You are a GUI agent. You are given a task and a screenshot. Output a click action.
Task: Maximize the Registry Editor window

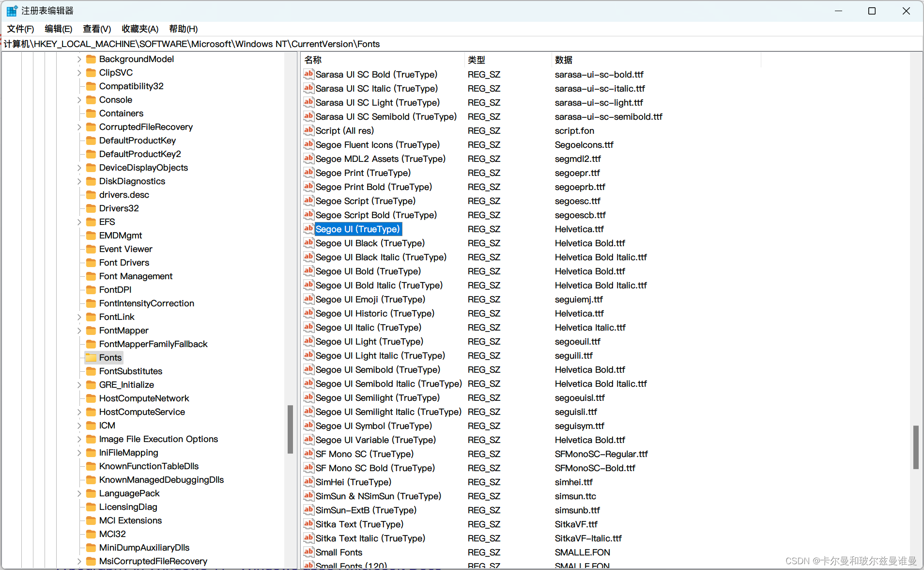[x=872, y=11]
